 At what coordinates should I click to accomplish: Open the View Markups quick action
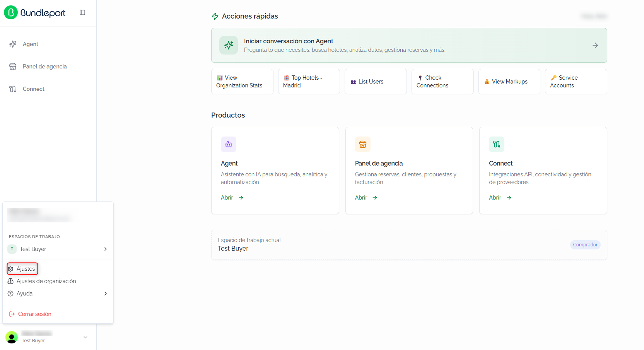509,82
